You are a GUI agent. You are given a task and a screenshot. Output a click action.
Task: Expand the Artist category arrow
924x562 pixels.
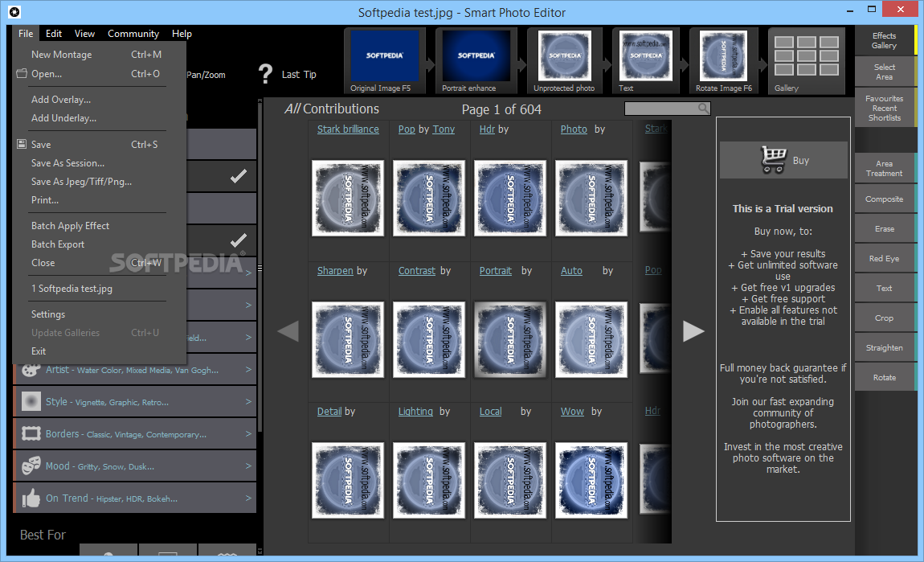tap(248, 370)
